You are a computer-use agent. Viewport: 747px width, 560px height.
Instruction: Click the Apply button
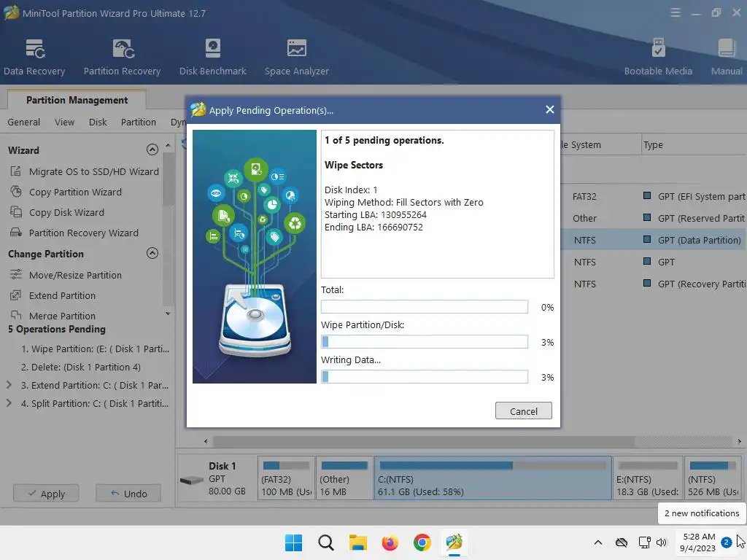click(x=46, y=494)
